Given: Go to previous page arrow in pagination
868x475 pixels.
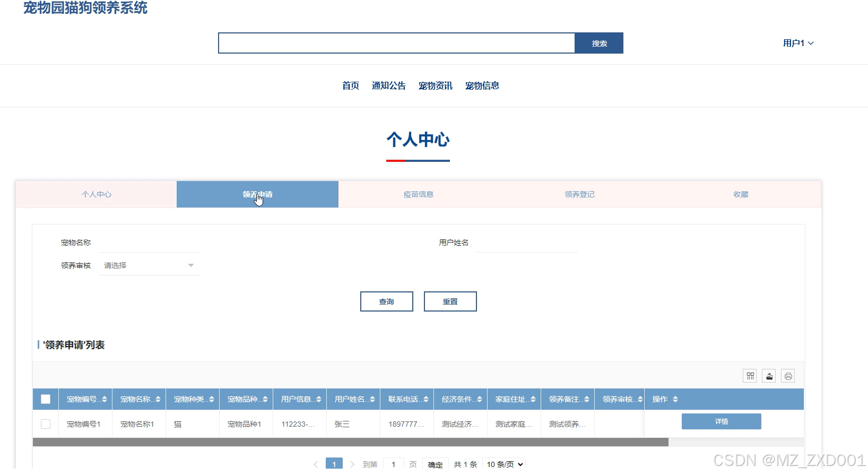Looking at the screenshot, I should coord(316,464).
